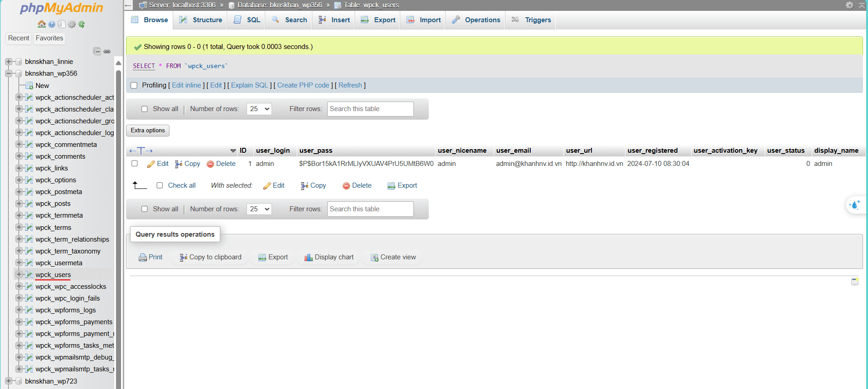Open the SQL tab

(x=247, y=20)
